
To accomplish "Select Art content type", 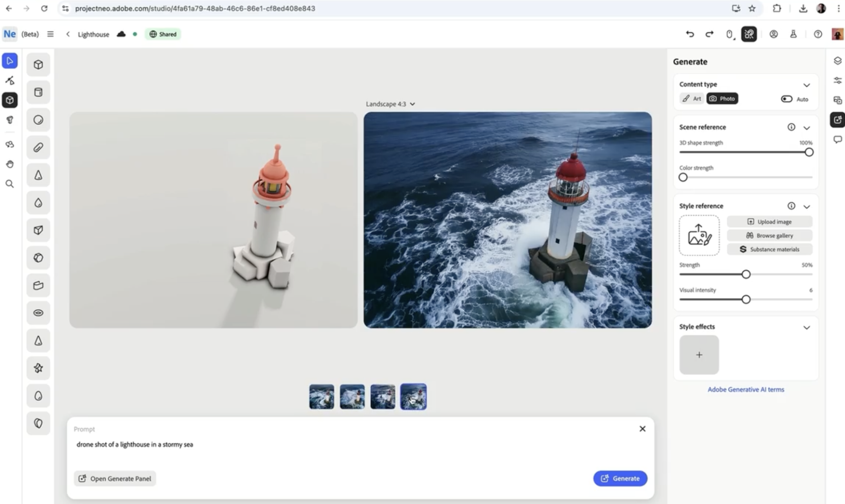I will coord(692,98).
